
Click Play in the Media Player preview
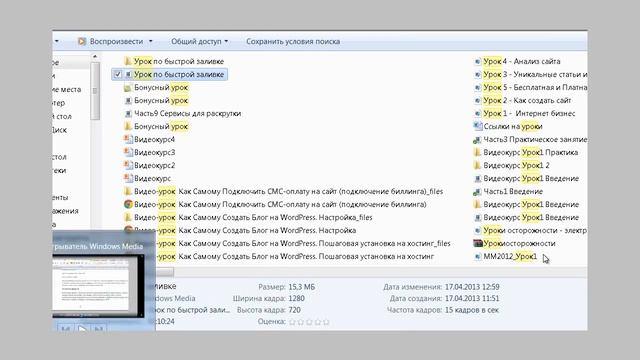[82, 328]
